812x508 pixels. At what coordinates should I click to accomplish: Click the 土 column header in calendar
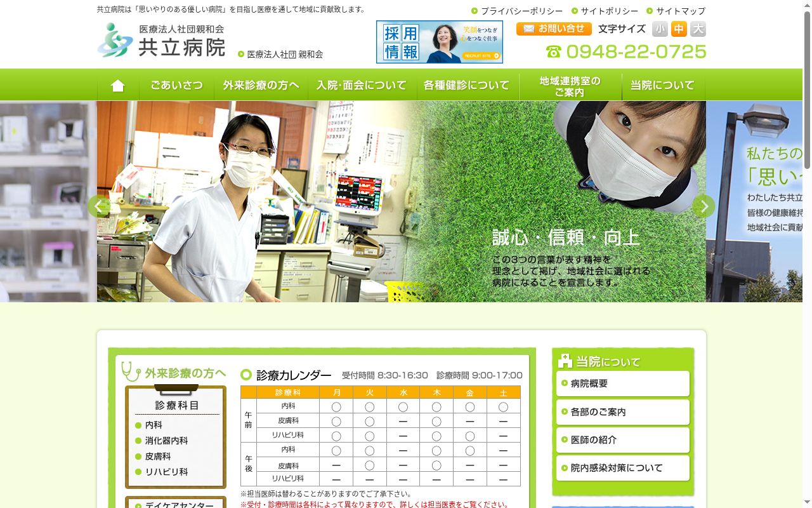(x=504, y=392)
